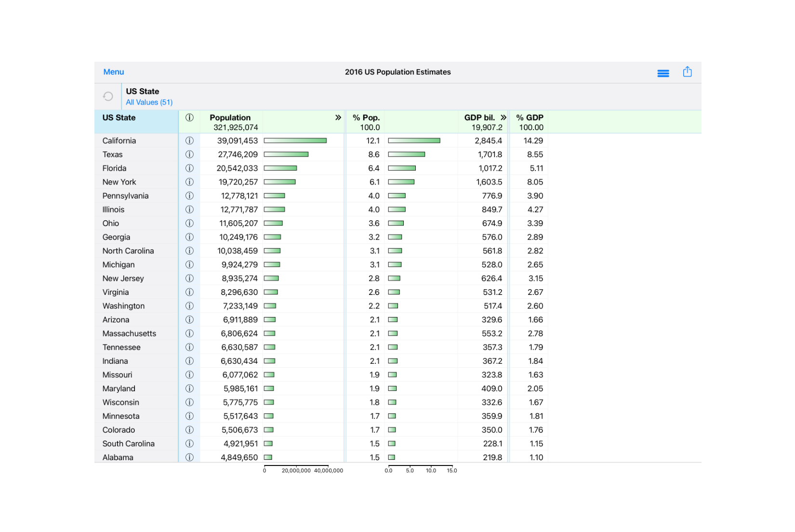Image resolution: width=795 pixels, height=532 pixels.
Task: Open info icon beside Colorado
Action: tap(189, 429)
